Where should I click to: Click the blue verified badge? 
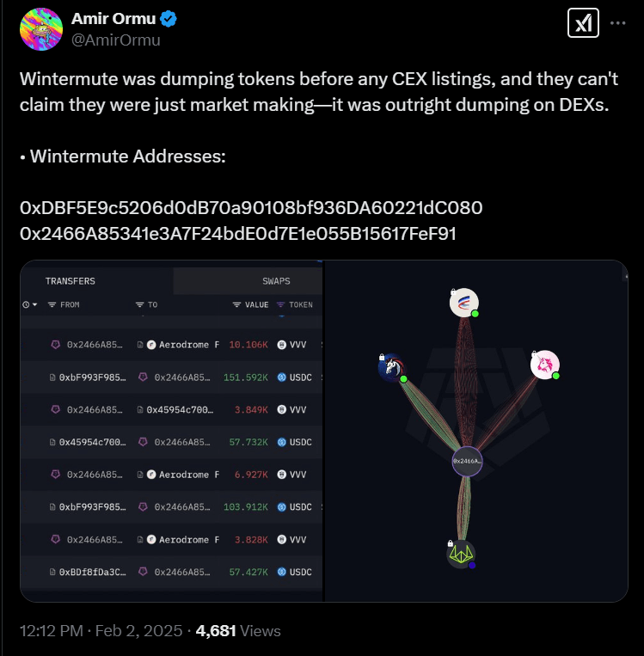tap(174, 20)
